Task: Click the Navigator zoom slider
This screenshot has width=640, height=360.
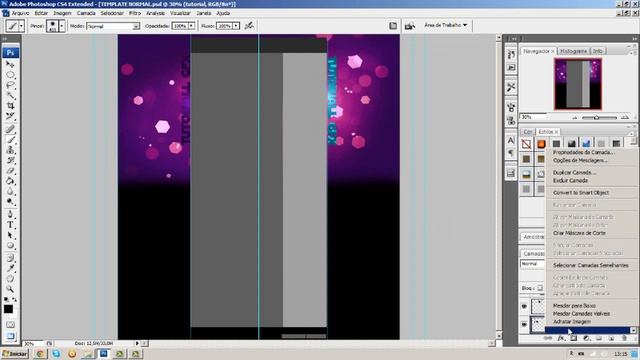Action: point(599,118)
